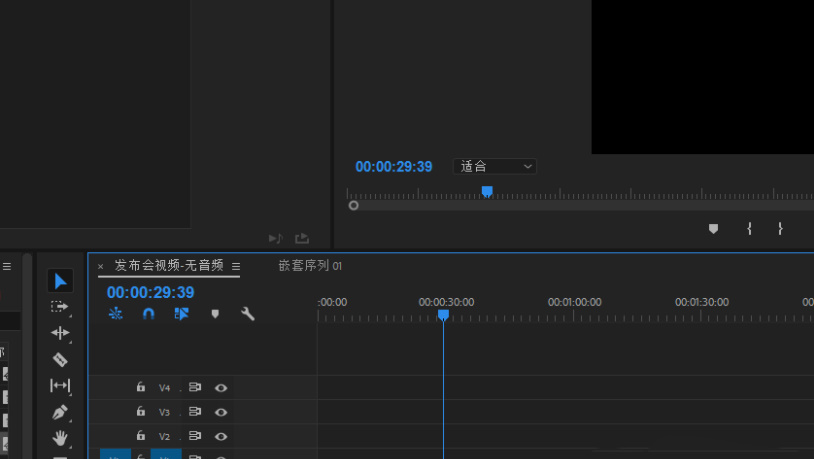Open panel menu of 发布会视频-无音频 sequence
Screen dimensions: 814x459
pyautogui.click(x=236, y=266)
